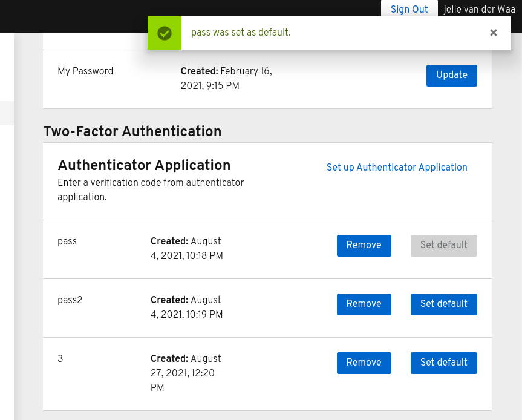Click the disabled Set default for 'pass'
Screen dimensions: 522x420
pos(443,245)
